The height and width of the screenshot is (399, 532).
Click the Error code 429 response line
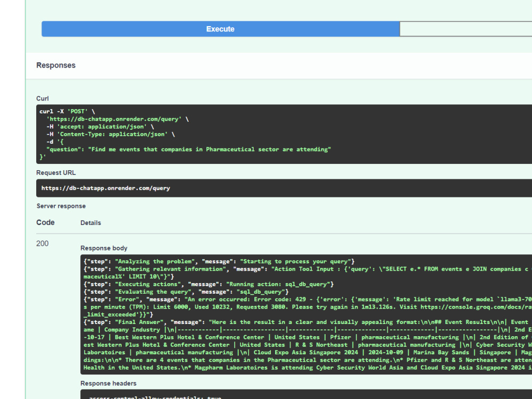(x=307, y=307)
